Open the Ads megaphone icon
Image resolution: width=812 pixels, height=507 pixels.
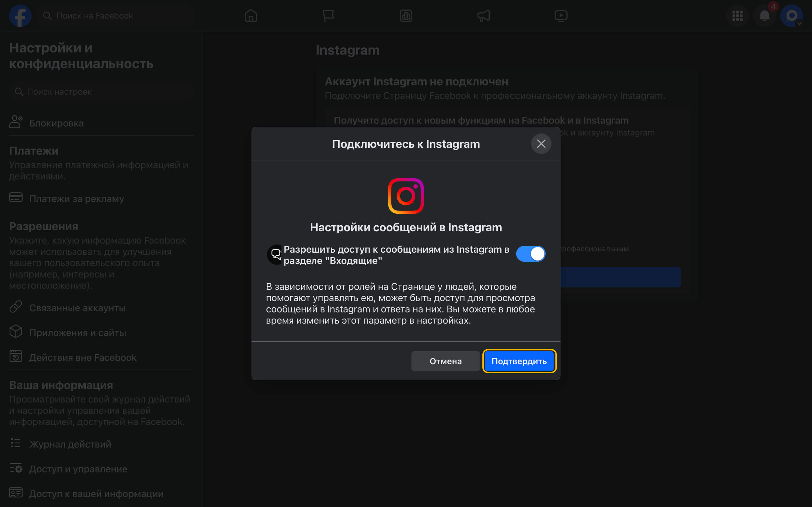483,16
